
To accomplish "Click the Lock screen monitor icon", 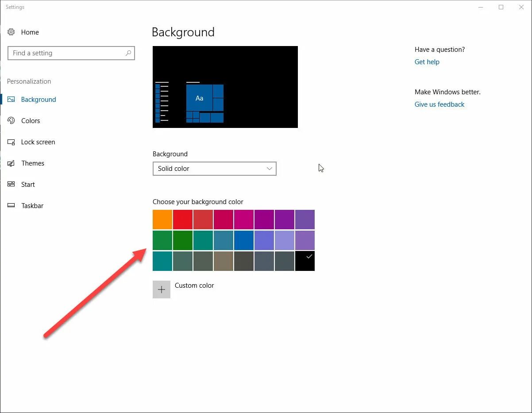I will tap(12, 142).
